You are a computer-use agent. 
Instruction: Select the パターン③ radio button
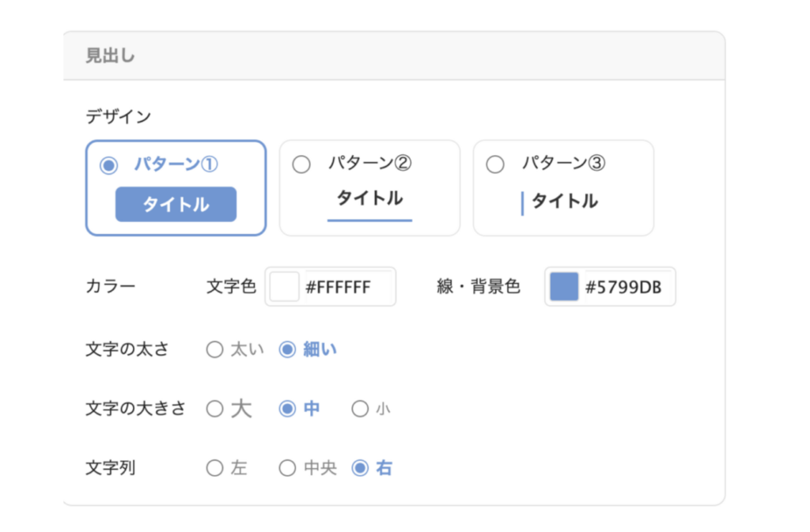[x=495, y=164]
